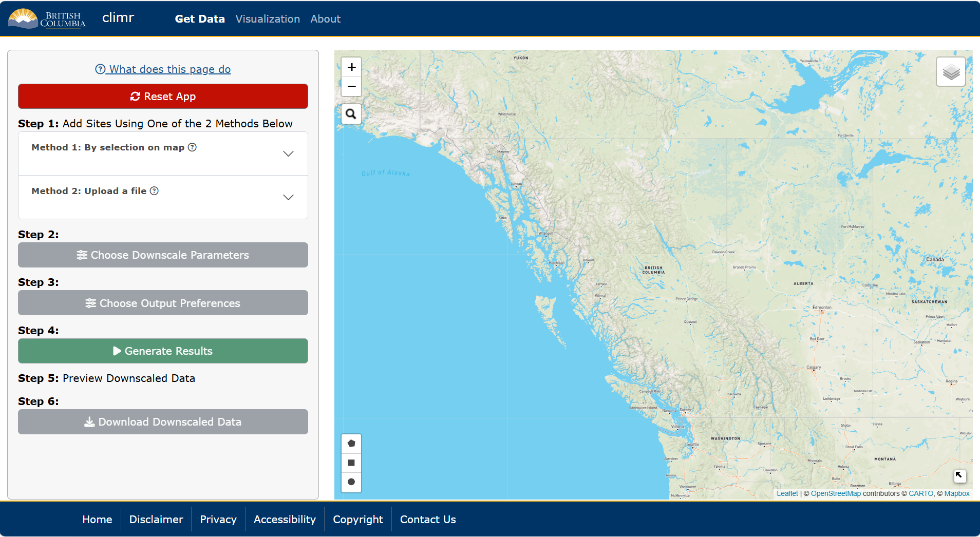Click the Generate Results button
980x537 pixels.
(x=163, y=351)
